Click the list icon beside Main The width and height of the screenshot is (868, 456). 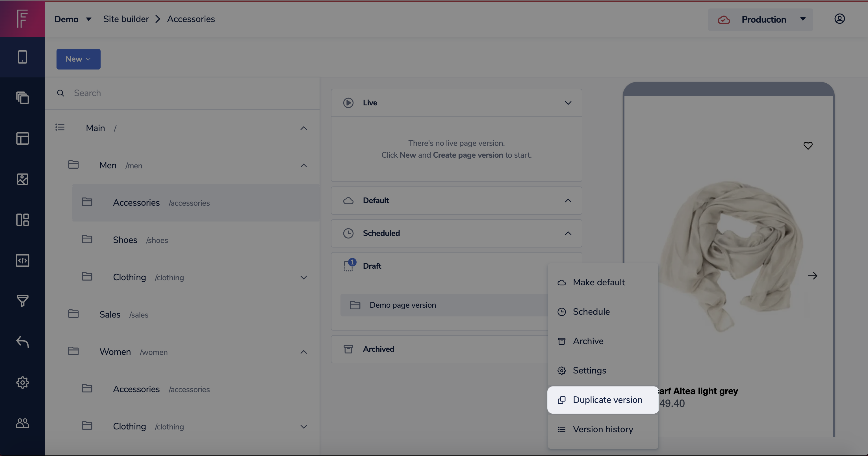click(x=60, y=127)
